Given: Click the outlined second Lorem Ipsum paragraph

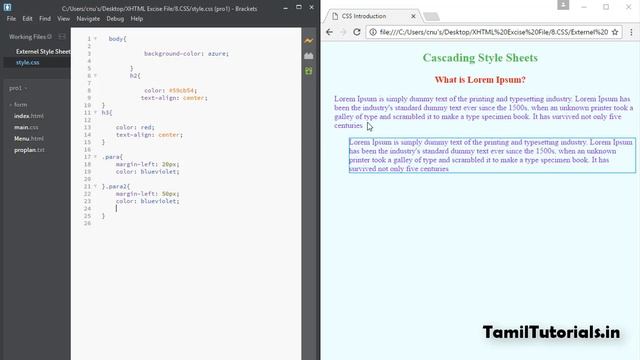Looking at the screenshot, I should click(x=492, y=156).
